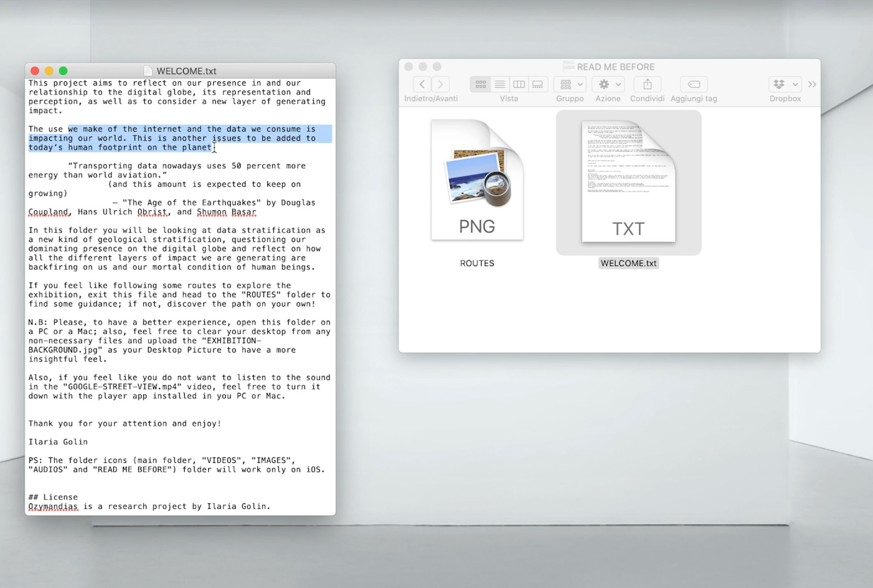Open the Dropbox toolbar dropdown
The width and height of the screenshot is (873, 588).
click(x=784, y=84)
